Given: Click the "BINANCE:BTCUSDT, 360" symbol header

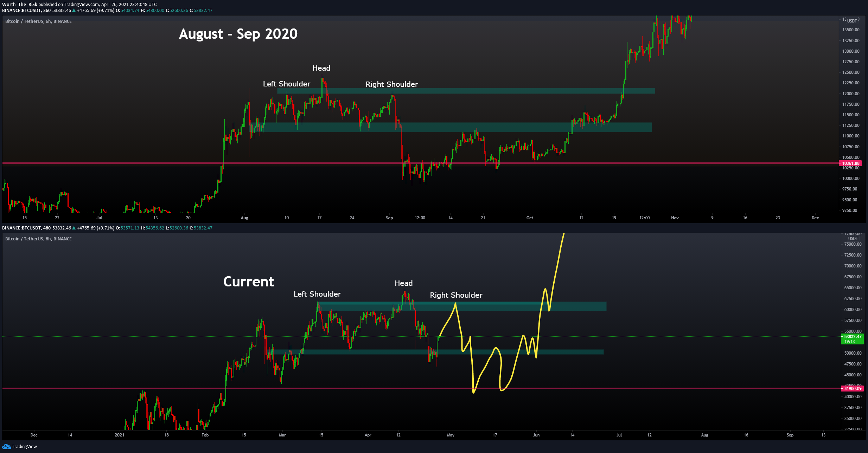Looking at the screenshot, I should [x=26, y=11].
